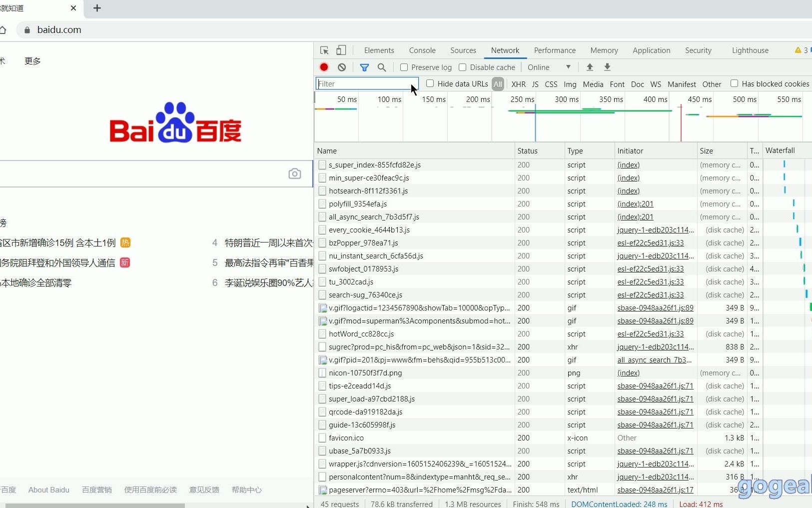The image size is (812, 508).
Task: Open the warnings indicator triangle icon
Action: (798, 50)
